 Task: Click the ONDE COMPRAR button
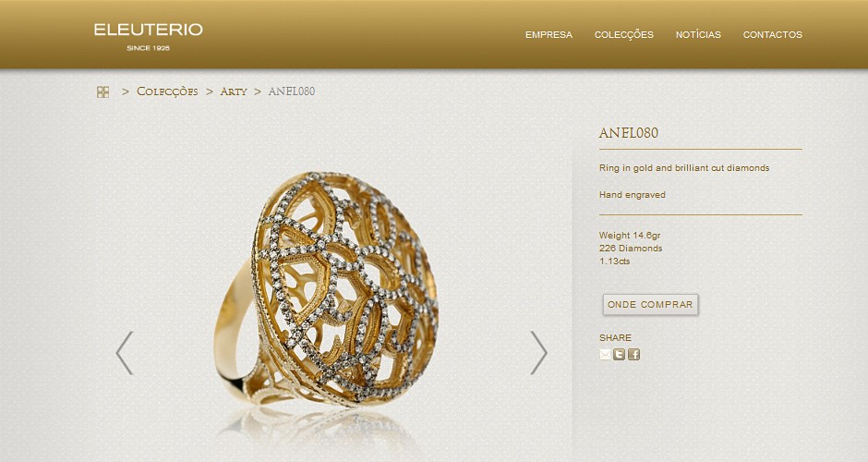tap(650, 305)
